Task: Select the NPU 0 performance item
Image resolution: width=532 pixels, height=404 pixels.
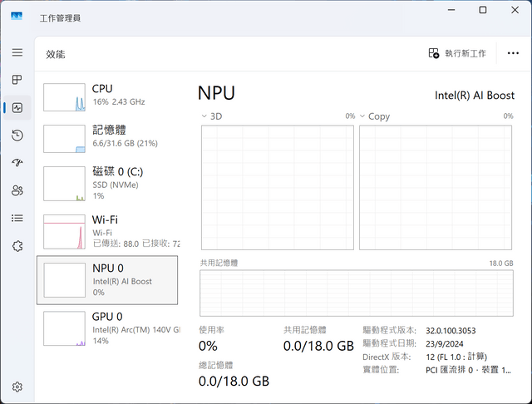Action: click(x=107, y=280)
